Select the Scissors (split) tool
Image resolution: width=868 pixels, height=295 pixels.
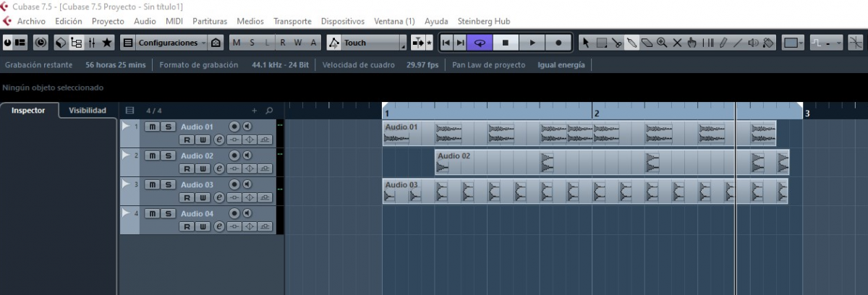(x=616, y=43)
